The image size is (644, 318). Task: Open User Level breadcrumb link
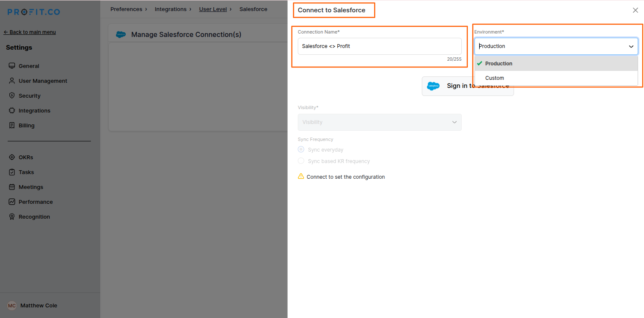pos(213,9)
